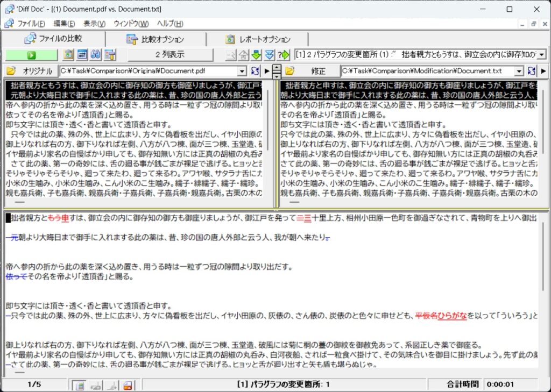
Task: Click red struck もう申 in diff pane
Action: (58, 218)
